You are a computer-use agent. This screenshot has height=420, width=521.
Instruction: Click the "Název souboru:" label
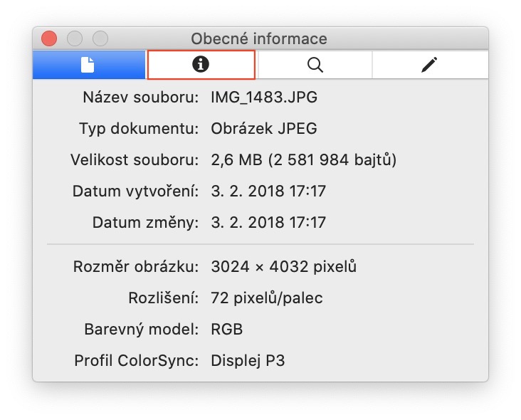pyautogui.click(x=141, y=98)
